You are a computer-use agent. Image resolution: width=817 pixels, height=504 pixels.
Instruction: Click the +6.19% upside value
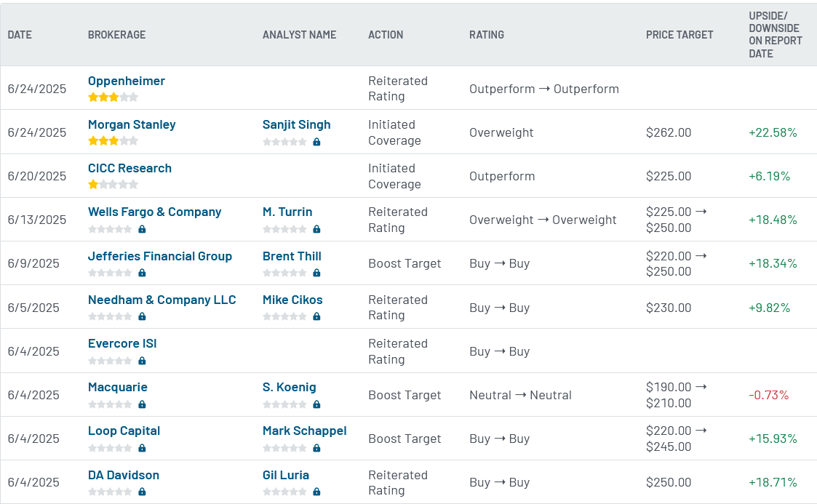[x=770, y=177]
